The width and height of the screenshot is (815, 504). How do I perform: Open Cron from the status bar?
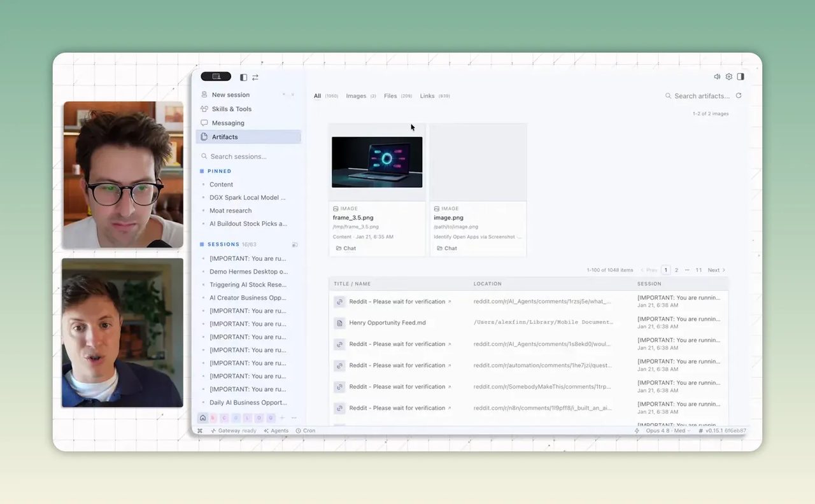(306, 431)
